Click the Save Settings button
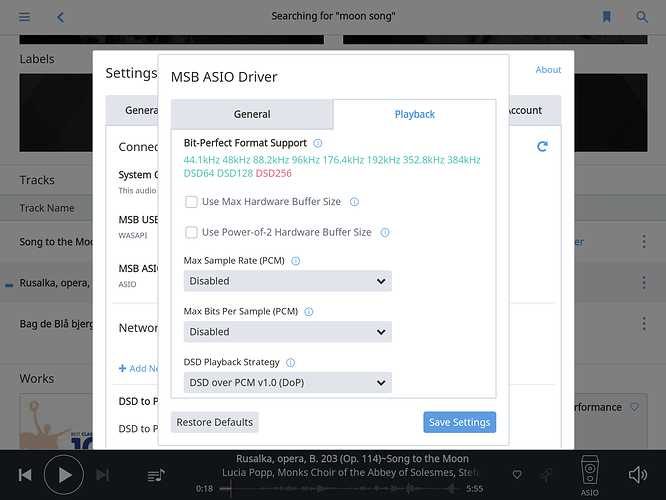 pos(460,422)
